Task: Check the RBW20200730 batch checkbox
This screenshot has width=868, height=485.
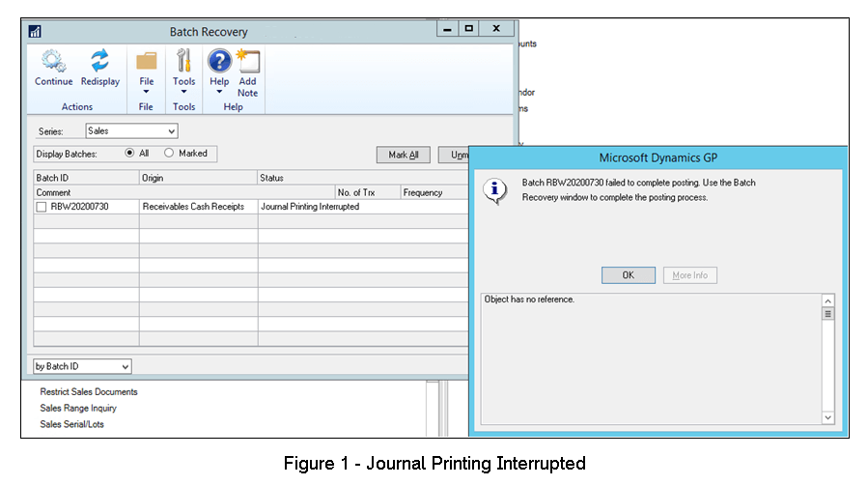Action: coord(41,207)
